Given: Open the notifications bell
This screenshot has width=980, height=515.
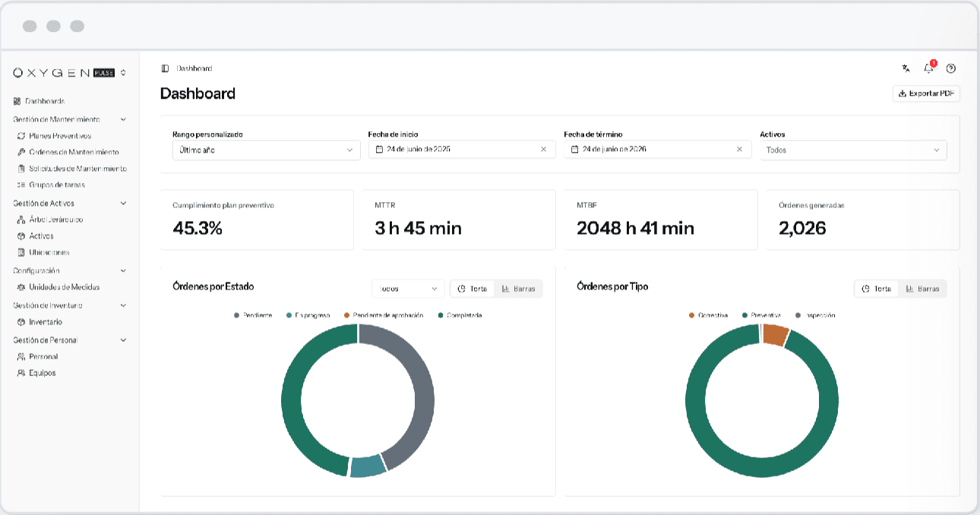Looking at the screenshot, I should click(x=928, y=68).
